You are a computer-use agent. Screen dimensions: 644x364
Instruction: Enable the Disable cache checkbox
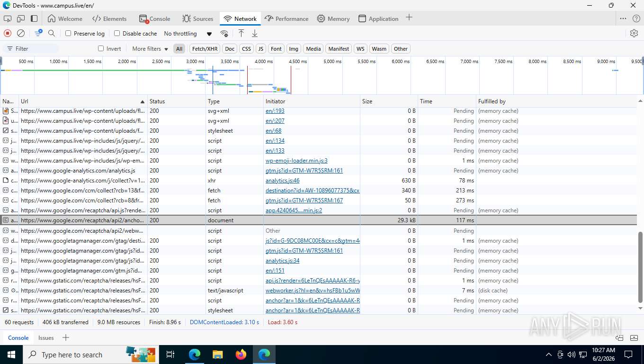[x=117, y=33]
